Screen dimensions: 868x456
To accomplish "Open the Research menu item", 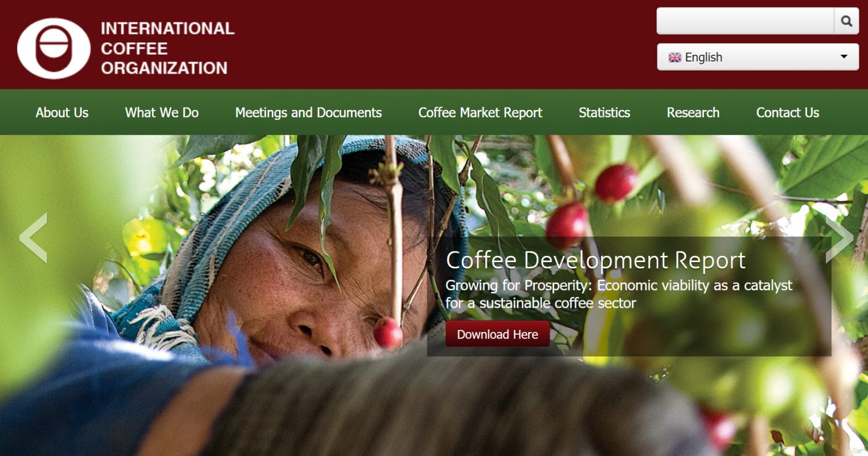I will coord(693,112).
